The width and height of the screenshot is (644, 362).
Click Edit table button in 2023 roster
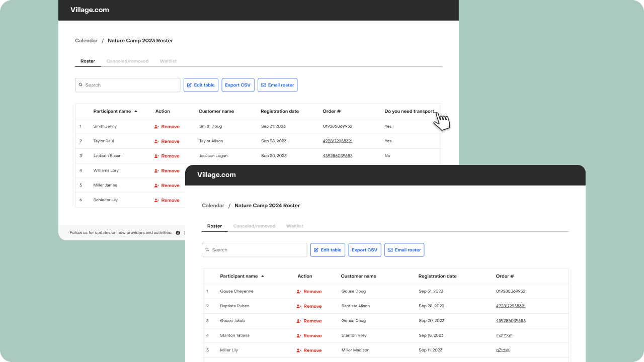pyautogui.click(x=201, y=85)
